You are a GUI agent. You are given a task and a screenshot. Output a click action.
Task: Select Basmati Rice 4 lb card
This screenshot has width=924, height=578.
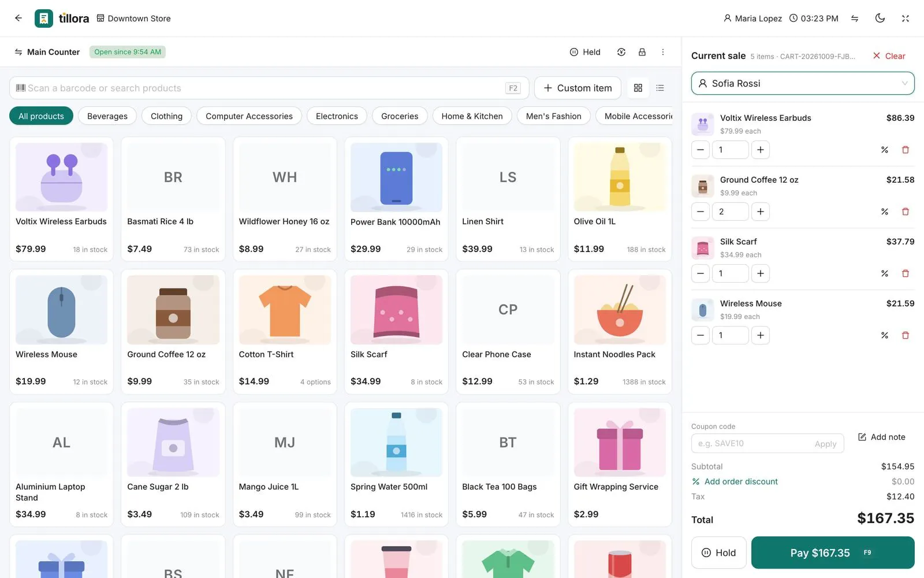(x=173, y=199)
